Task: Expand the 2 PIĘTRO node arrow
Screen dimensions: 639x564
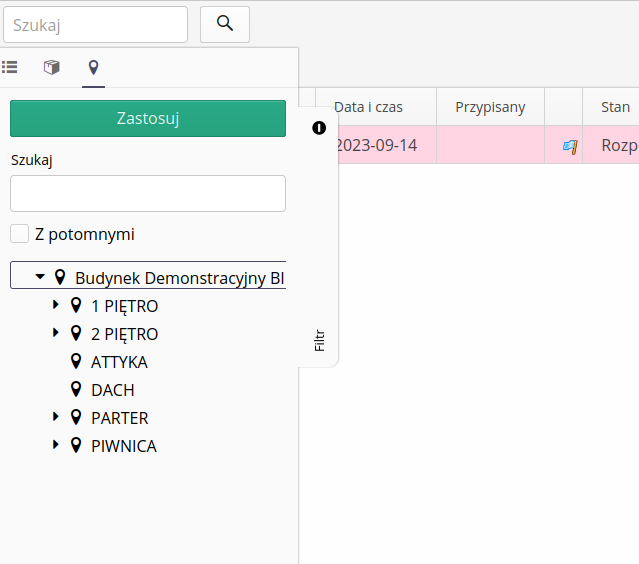Action: pos(56,333)
